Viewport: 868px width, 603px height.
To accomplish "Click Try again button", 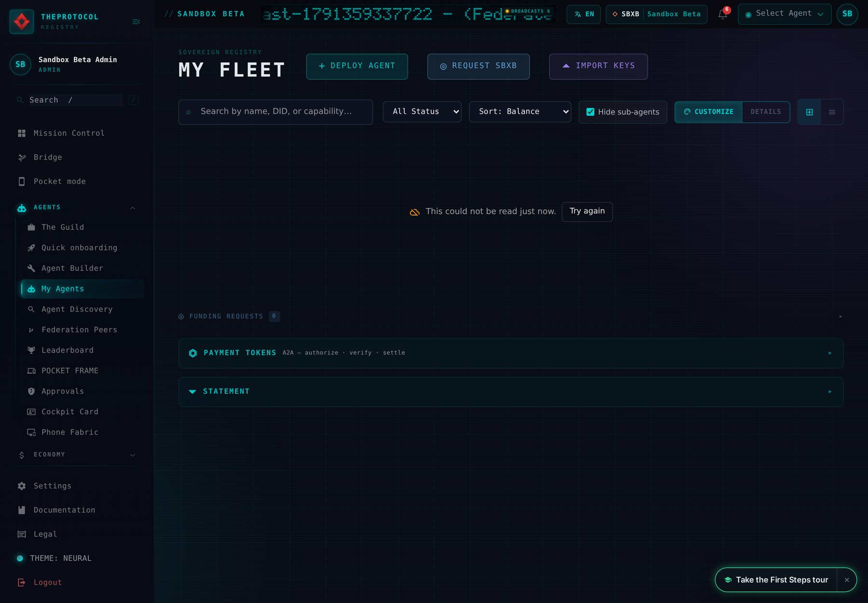I will tap(587, 212).
